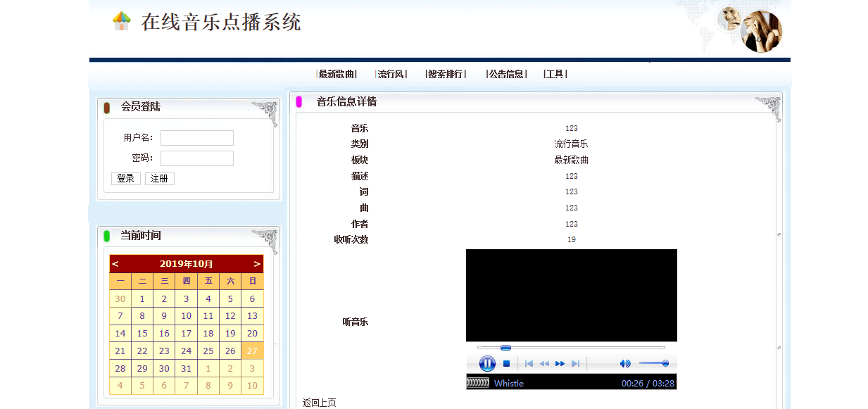This screenshot has height=409, width=868.
Task: Skip to next track in player
Action: pyautogui.click(x=575, y=363)
